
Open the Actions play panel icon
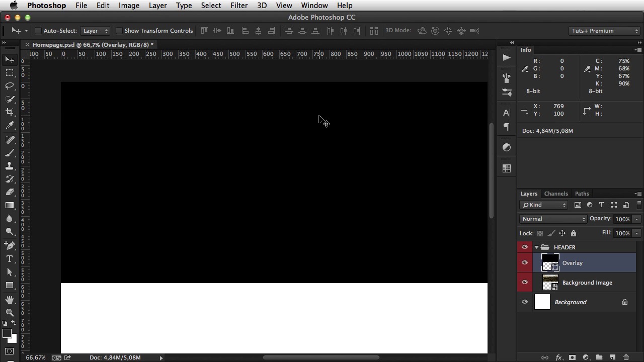507,57
